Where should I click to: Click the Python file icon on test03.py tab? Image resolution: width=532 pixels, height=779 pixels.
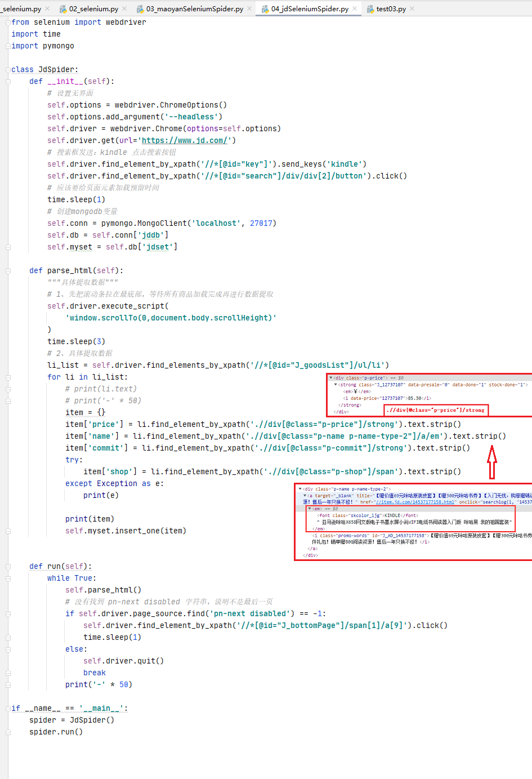tap(370, 9)
